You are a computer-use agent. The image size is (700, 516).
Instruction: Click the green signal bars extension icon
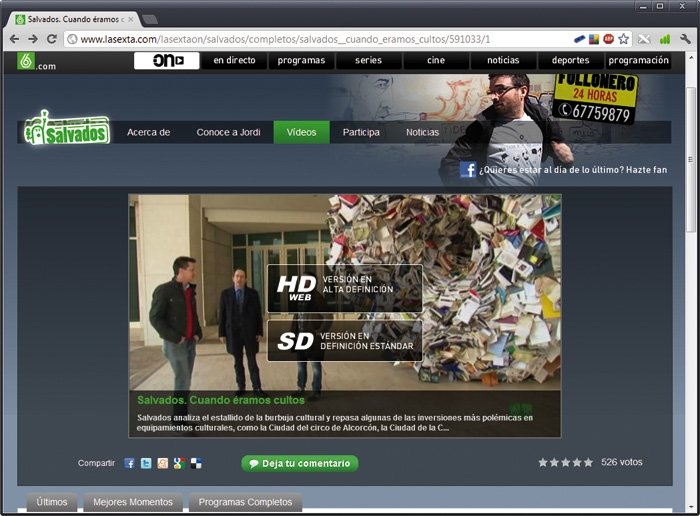point(665,39)
